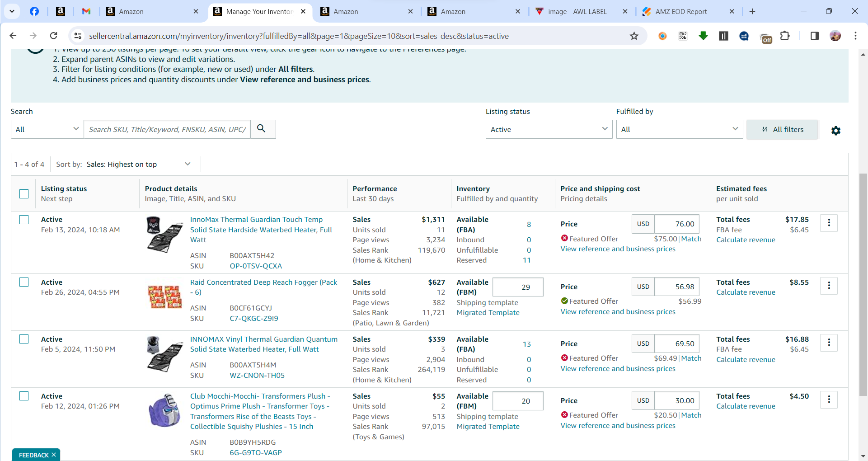Go back to the previous page
This screenshot has height=461, width=868.
point(13,36)
